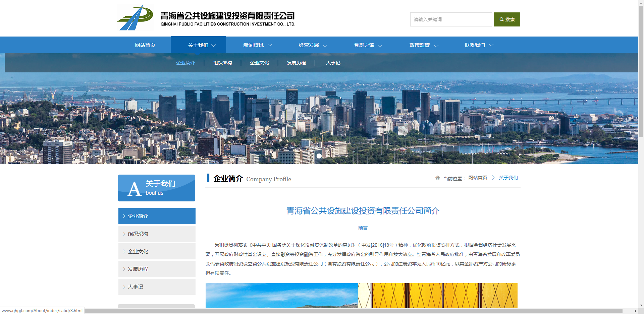Click the arrow icon beside sidebar 企业文化

coord(124,251)
